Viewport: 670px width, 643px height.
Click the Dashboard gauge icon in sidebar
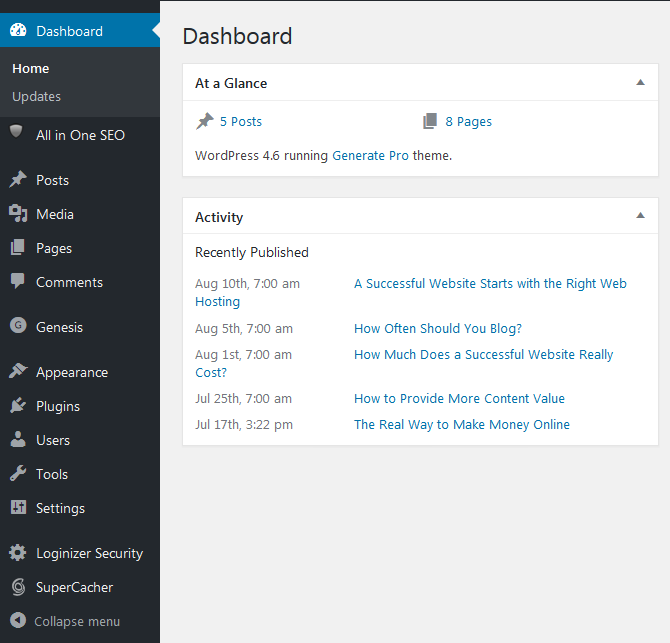click(18, 30)
